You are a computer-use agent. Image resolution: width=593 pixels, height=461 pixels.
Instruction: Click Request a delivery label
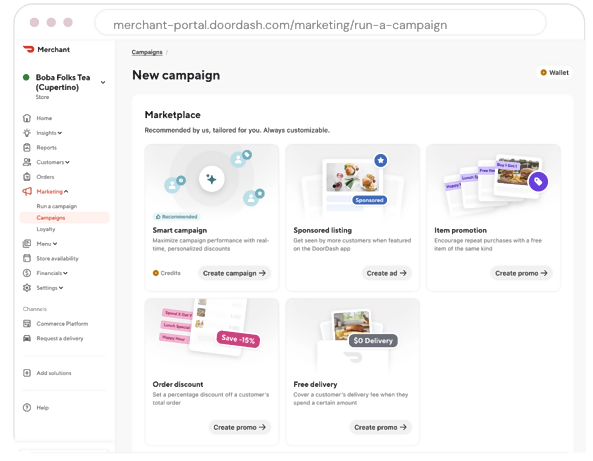[60, 338]
